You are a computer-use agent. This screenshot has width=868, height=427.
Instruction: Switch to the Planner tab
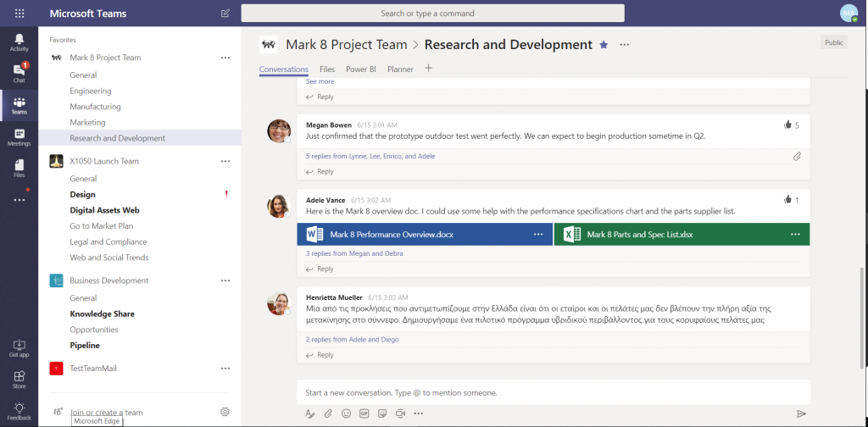coord(400,69)
